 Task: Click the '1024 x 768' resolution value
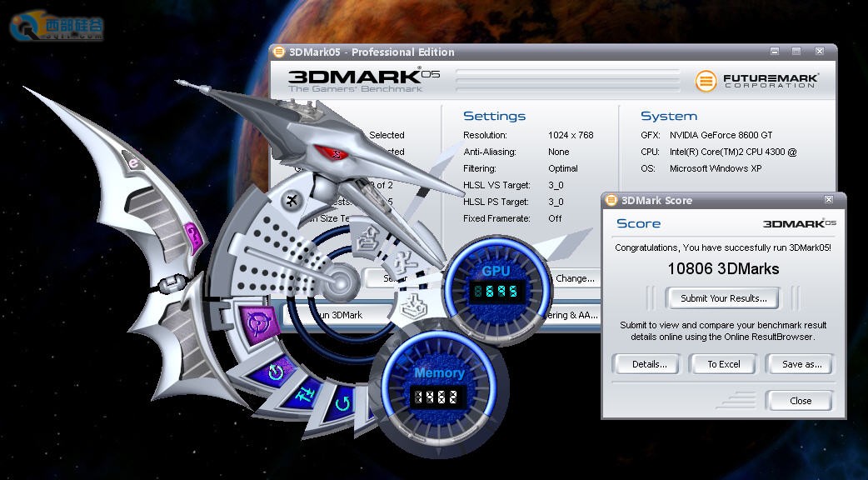[x=571, y=135]
